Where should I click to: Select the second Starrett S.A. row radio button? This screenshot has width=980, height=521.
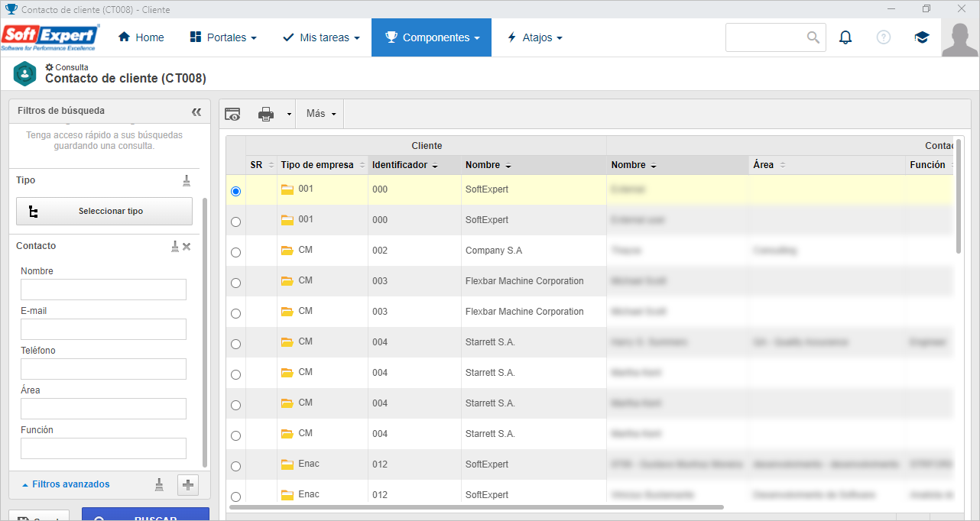(x=235, y=374)
